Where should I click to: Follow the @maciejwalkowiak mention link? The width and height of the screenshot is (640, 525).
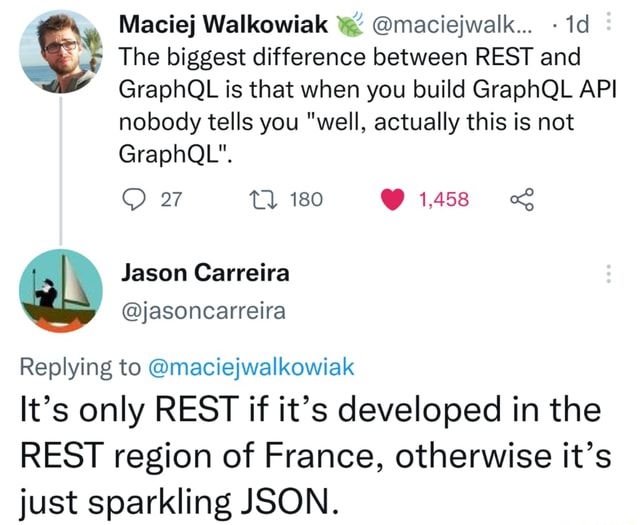[x=251, y=367]
